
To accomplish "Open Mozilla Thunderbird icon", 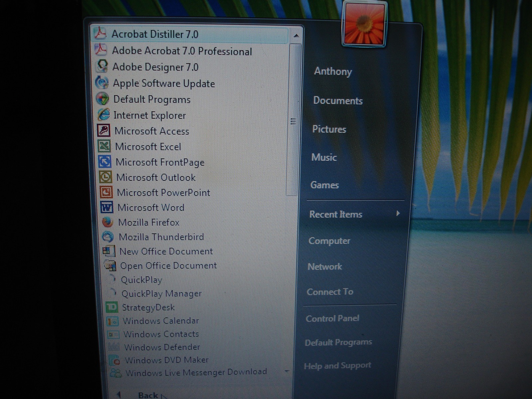I will click(x=108, y=237).
